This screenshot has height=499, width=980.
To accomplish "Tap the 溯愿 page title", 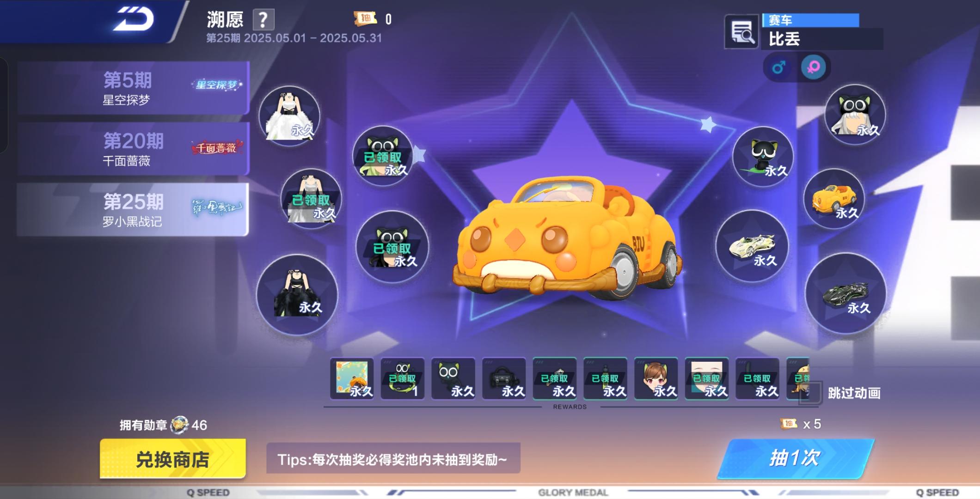I will pos(225,20).
